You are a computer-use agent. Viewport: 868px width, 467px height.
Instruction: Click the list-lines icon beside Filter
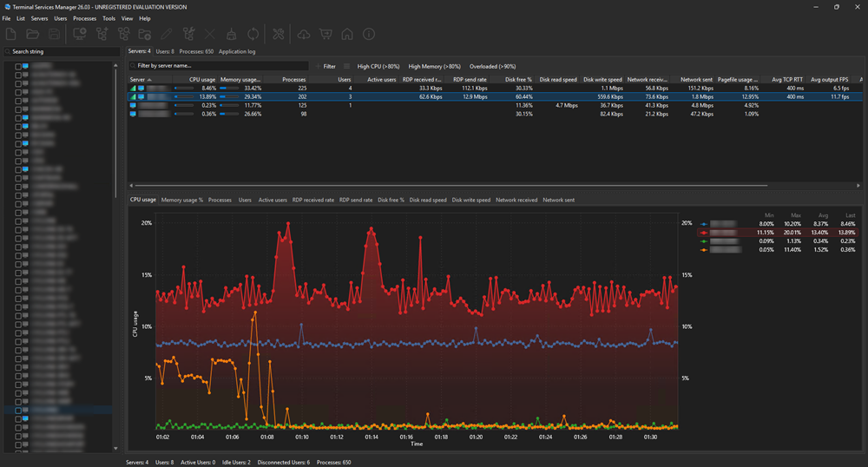(x=346, y=66)
